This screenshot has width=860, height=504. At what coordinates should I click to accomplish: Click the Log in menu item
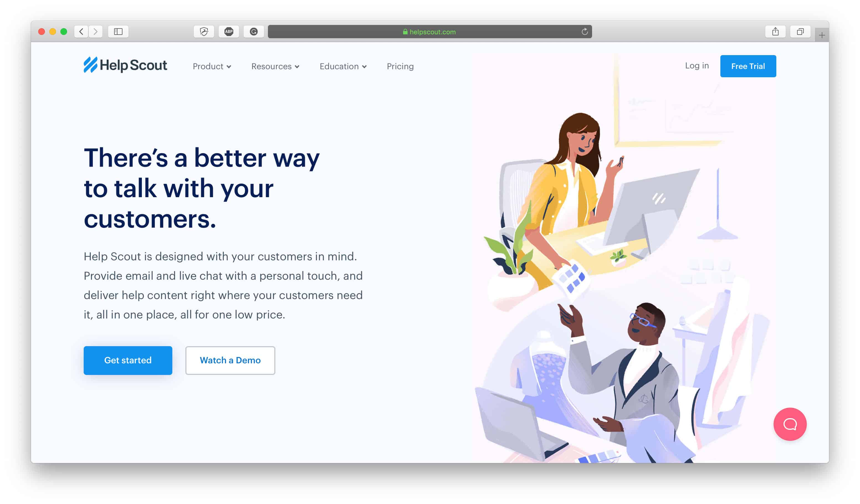pos(697,65)
